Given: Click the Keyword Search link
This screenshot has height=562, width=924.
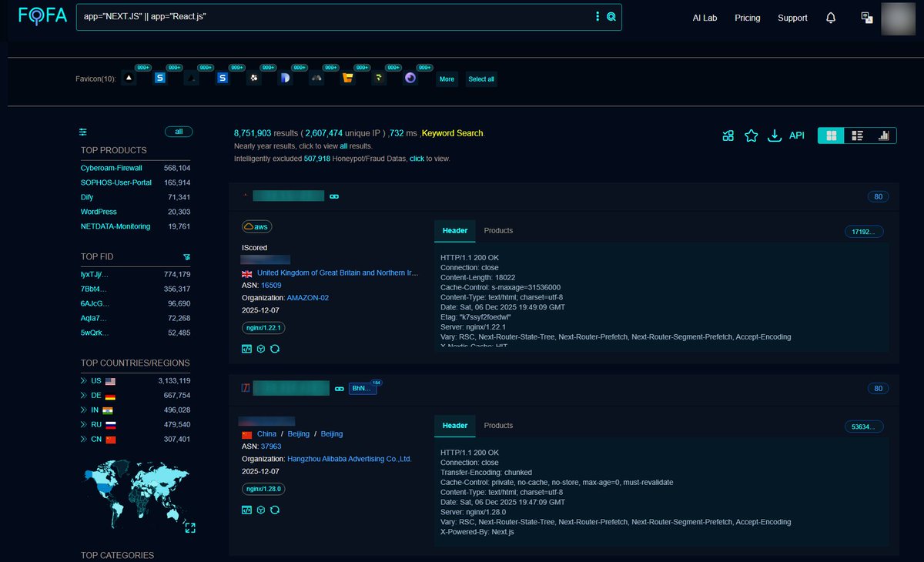Looking at the screenshot, I should 453,133.
